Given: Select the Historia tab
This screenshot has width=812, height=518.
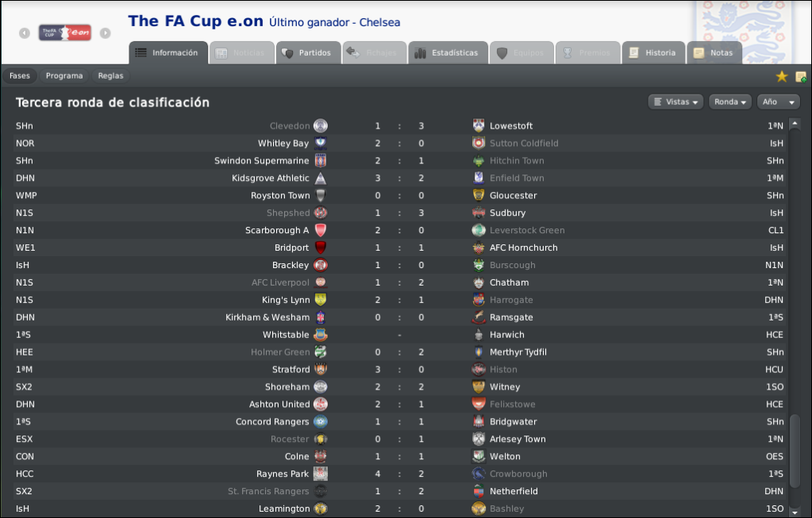Looking at the screenshot, I should click(x=653, y=53).
